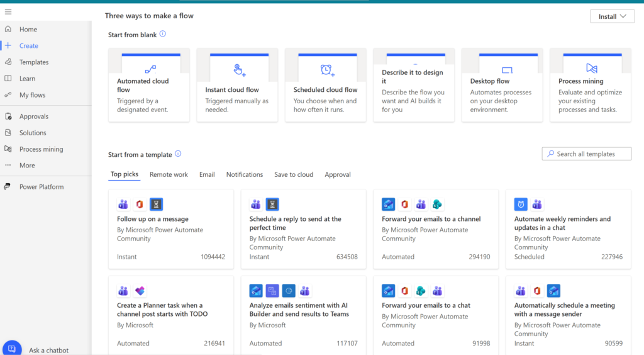Select the Scheduled cloud flow clock icon
The height and width of the screenshot is (355, 644).
[326, 69]
